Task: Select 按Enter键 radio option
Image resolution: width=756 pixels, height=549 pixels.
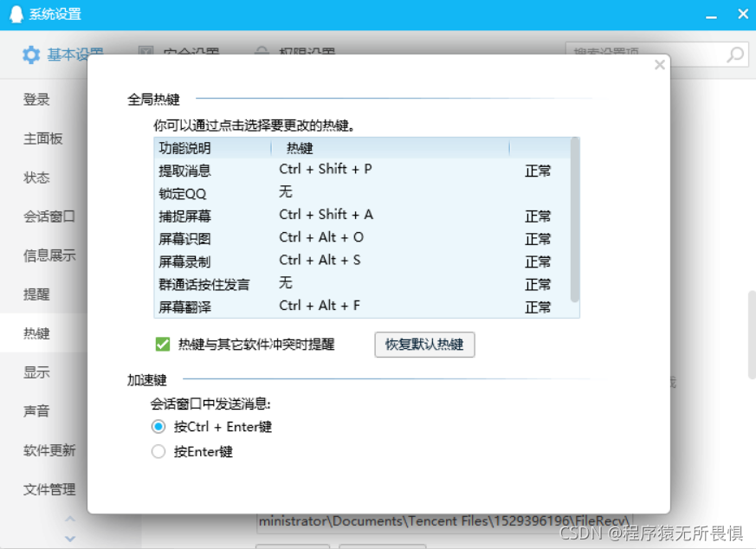Action: point(158,452)
